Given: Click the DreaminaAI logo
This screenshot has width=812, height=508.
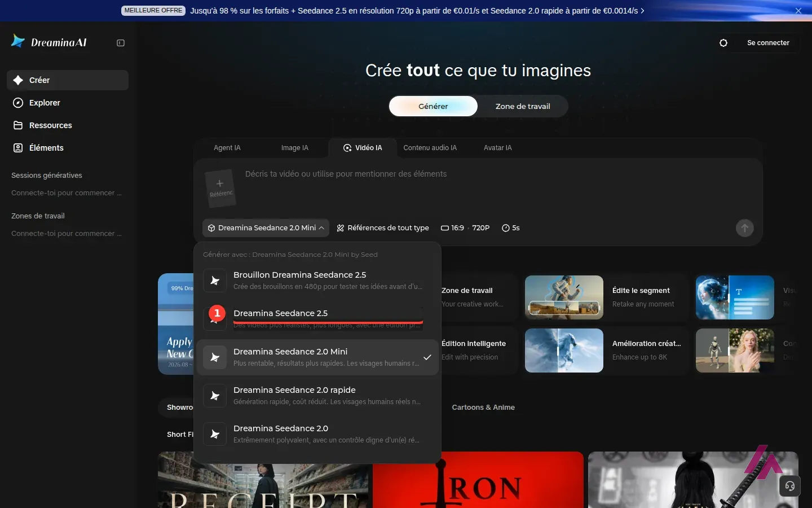Looking at the screenshot, I should pos(49,42).
